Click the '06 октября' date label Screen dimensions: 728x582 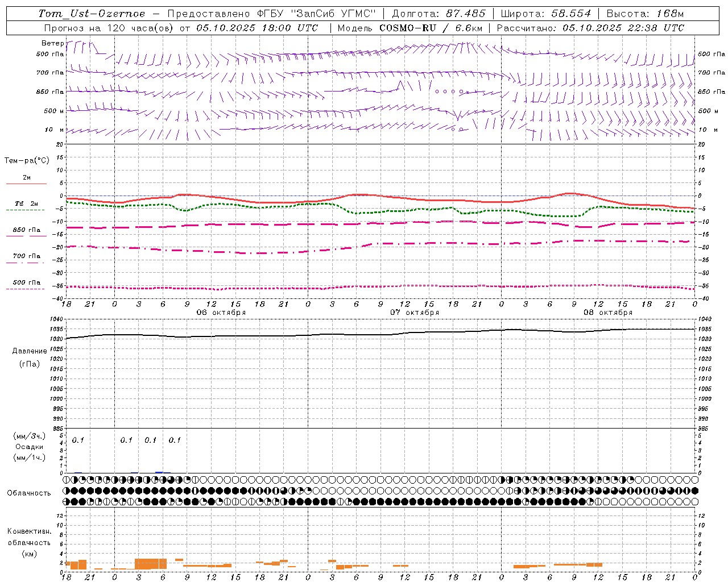tap(221, 313)
